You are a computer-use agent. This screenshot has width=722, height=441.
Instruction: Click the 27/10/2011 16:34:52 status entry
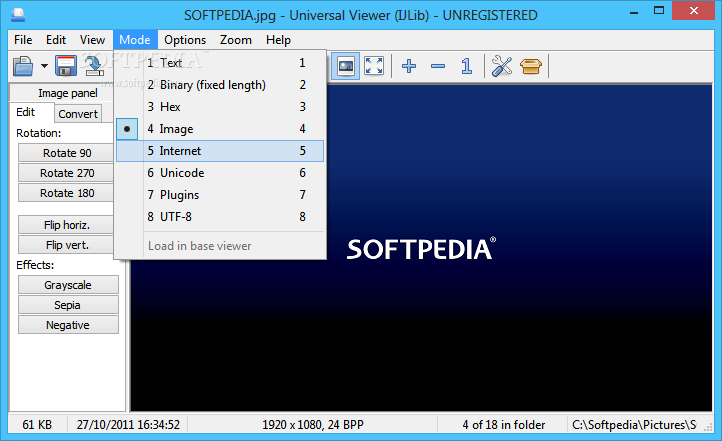click(128, 424)
